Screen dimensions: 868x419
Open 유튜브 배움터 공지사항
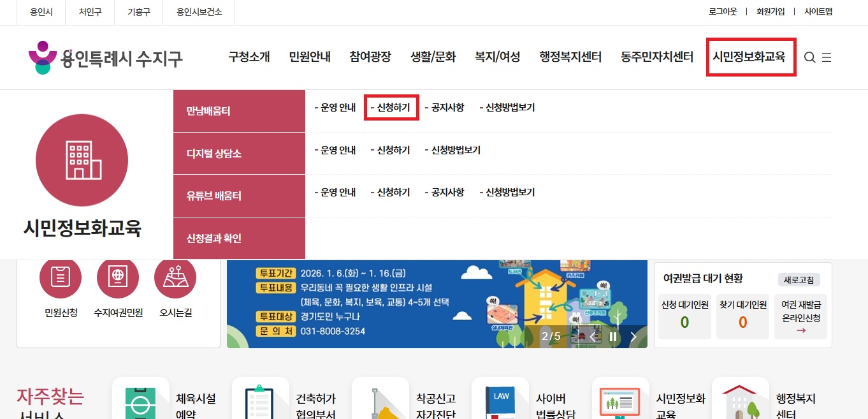(x=445, y=192)
